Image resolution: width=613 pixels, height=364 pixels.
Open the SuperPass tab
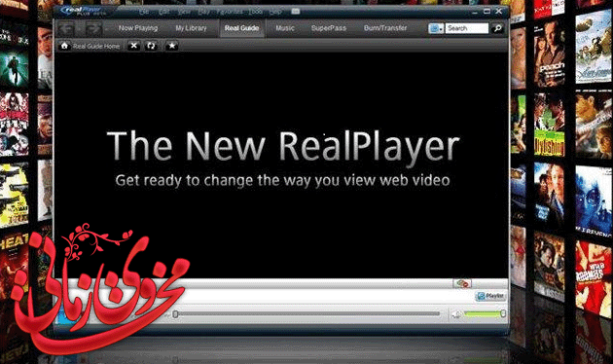click(329, 28)
